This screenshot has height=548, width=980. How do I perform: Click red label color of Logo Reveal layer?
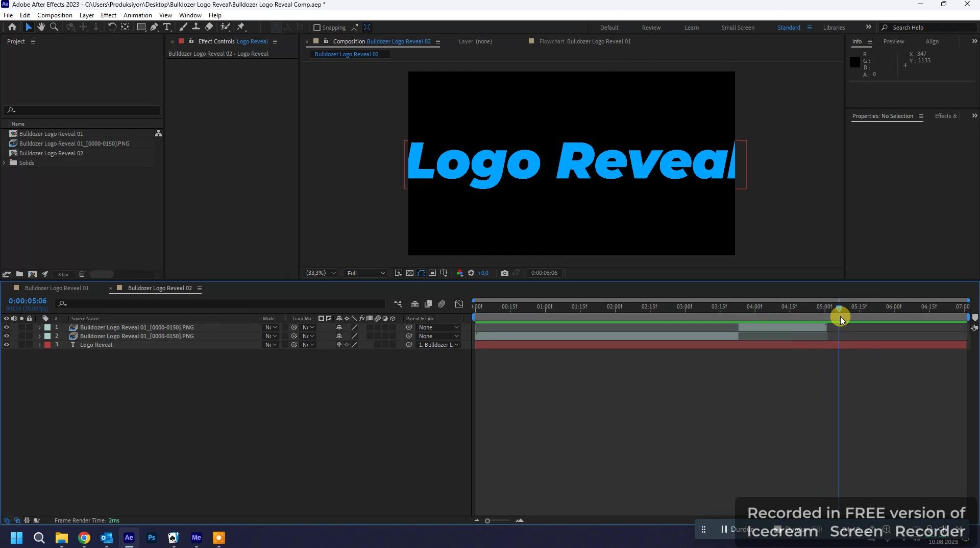[47, 345]
